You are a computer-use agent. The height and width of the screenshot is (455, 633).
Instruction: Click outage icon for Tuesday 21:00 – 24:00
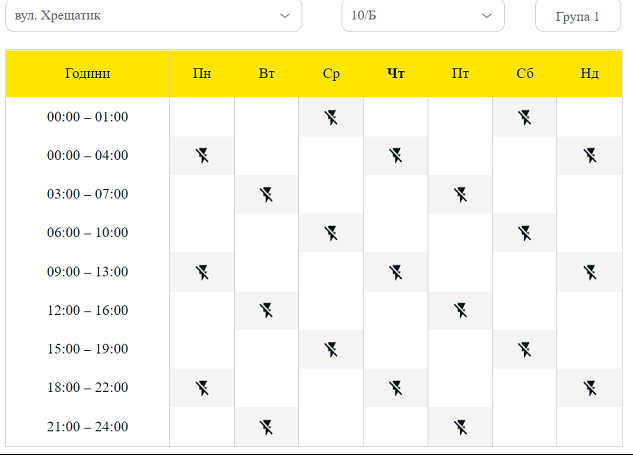266,427
